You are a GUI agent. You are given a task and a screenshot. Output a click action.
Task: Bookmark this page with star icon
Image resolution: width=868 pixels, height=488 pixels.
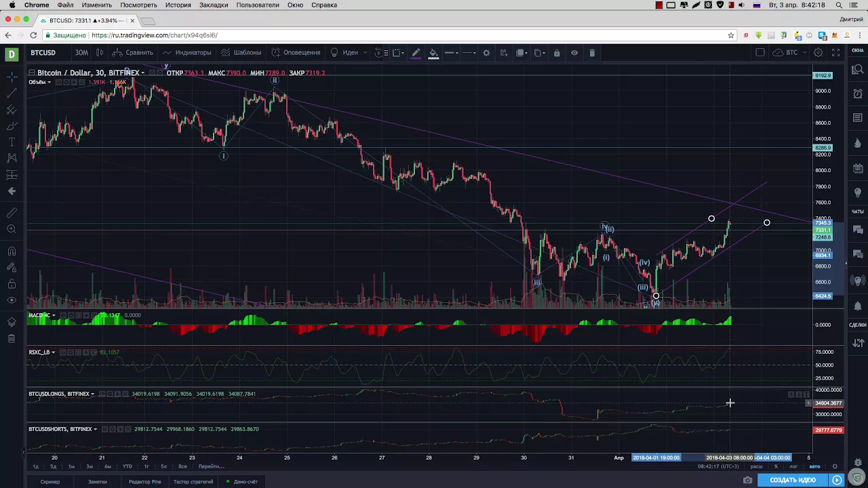pyautogui.click(x=731, y=35)
